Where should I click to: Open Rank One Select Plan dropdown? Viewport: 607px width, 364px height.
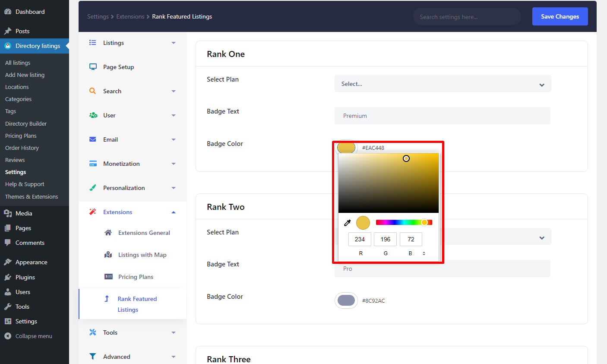[443, 84]
